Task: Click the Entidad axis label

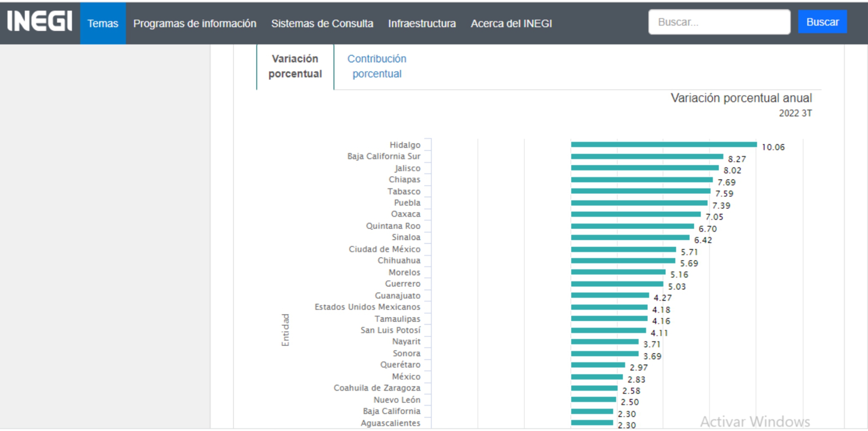Action: pos(285,330)
